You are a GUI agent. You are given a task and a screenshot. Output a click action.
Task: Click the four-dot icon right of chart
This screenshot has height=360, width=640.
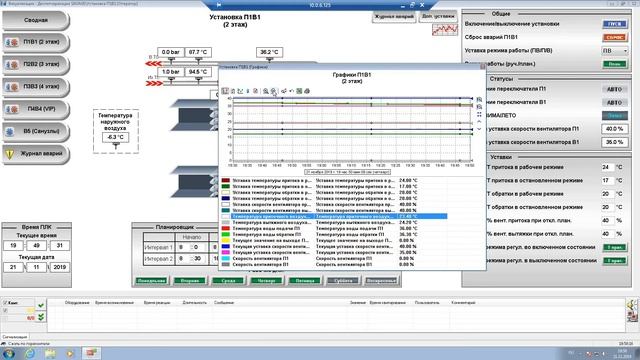(x=479, y=114)
